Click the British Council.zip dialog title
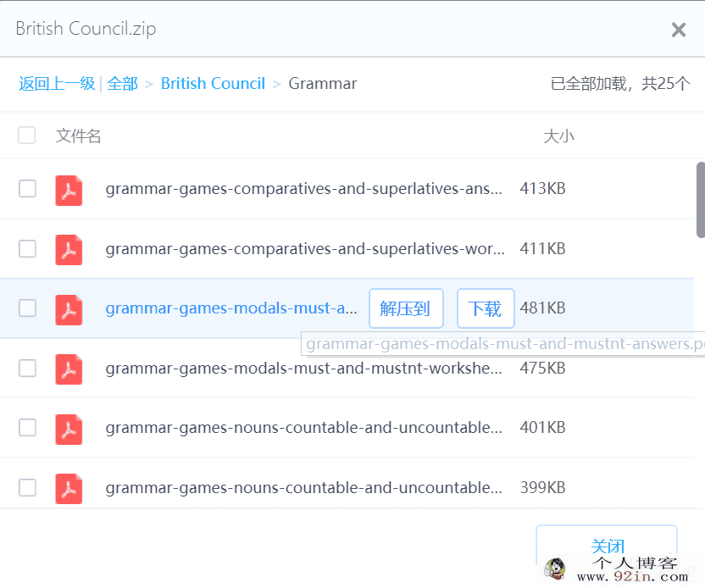 [x=86, y=29]
